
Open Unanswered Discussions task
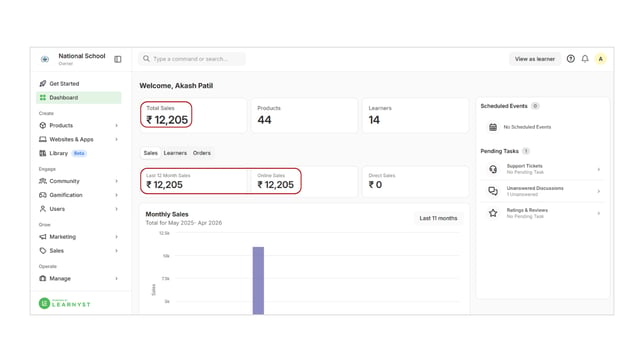coord(543,191)
